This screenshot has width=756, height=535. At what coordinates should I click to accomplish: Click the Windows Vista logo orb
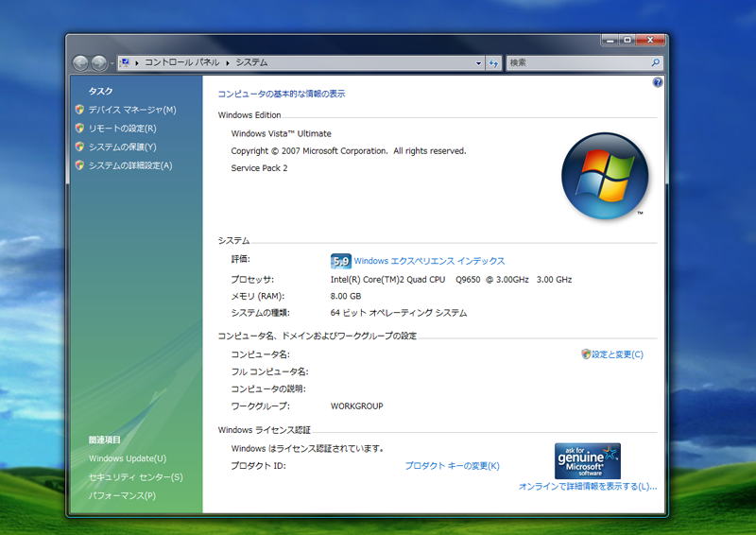pyautogui.click(x=605, y=176)
